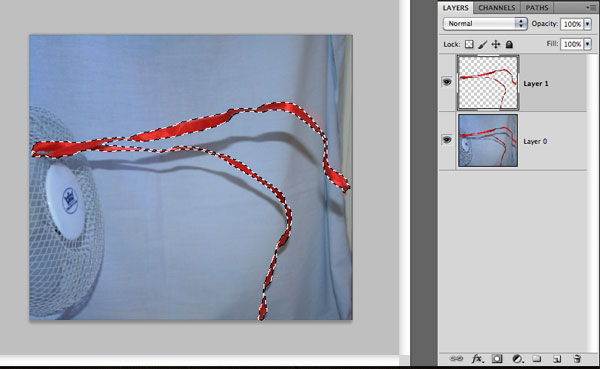Hide Layer 0 with its eye icon
This screenshot has width=600, height=369.
tap(447, 140)
